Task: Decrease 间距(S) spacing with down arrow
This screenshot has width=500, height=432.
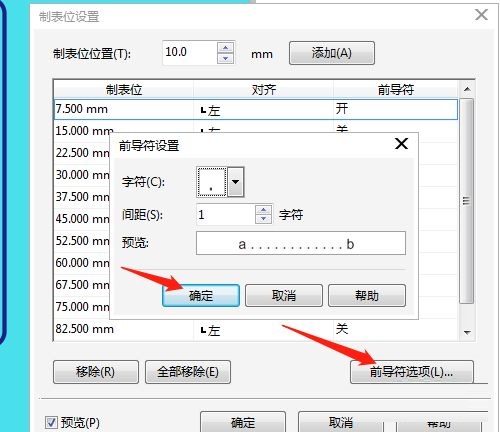Action: (x=264, y=219)
